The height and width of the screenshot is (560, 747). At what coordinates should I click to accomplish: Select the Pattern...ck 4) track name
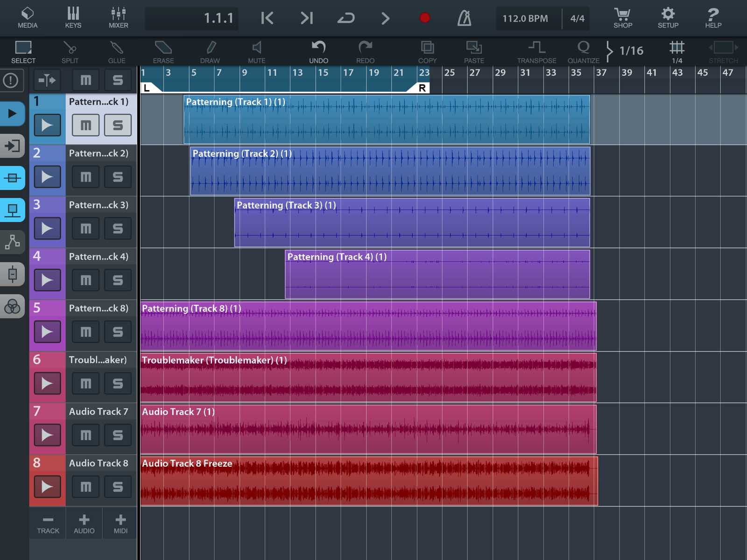pyautogui.click(x=99, y=257)
